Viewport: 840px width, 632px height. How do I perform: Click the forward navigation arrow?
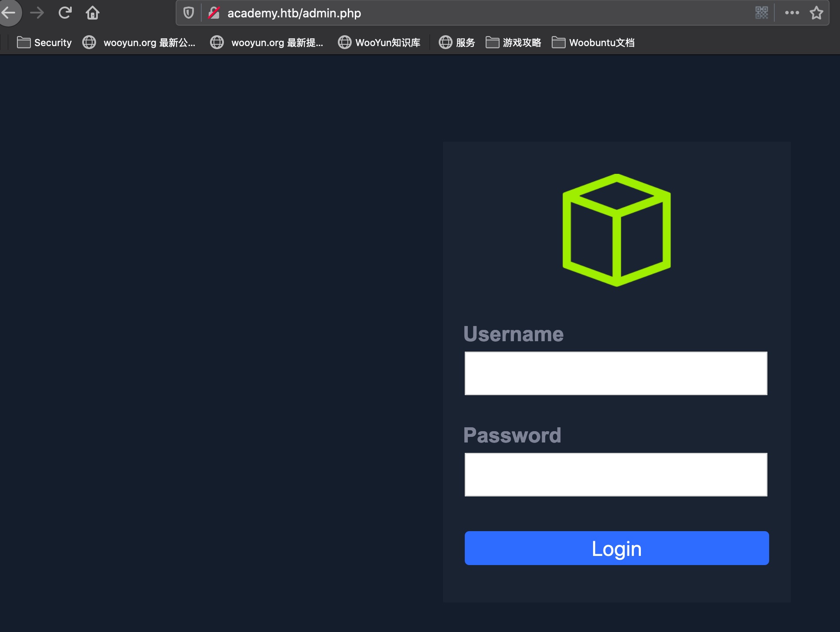pos(37,13)
